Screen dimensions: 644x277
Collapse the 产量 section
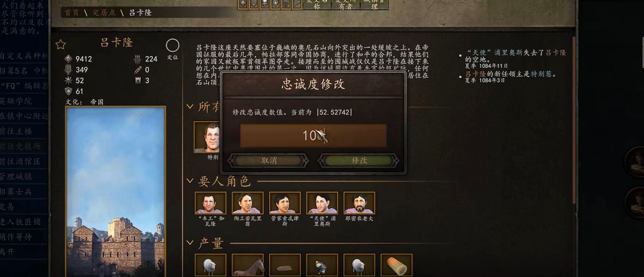coord(190,243)
